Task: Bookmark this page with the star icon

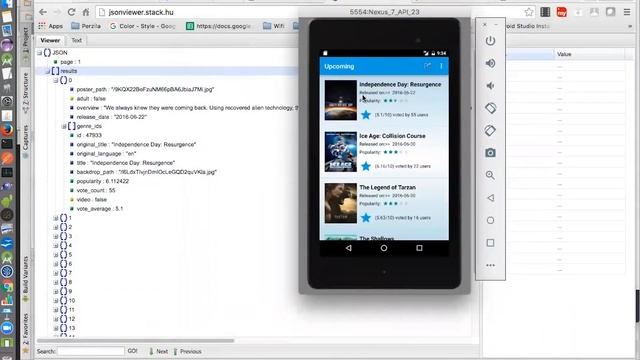Action: (x=529, y=12)
